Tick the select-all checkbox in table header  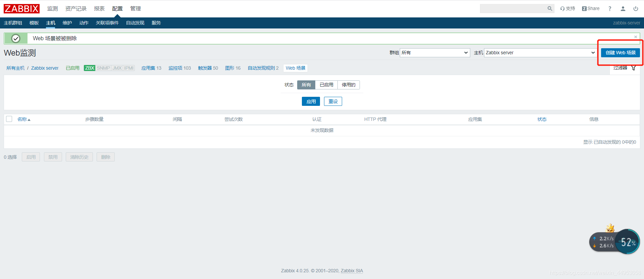click(9, 119)
